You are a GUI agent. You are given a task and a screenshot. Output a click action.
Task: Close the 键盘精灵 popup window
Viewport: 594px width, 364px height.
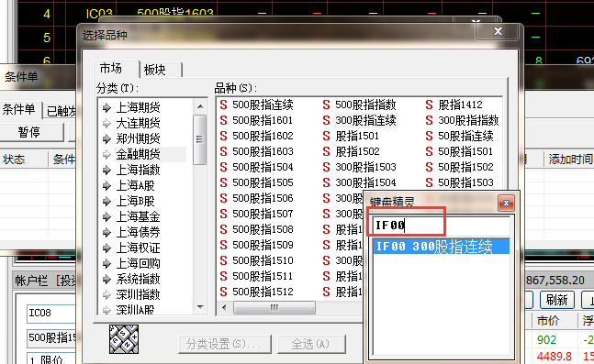coord(506,204)
